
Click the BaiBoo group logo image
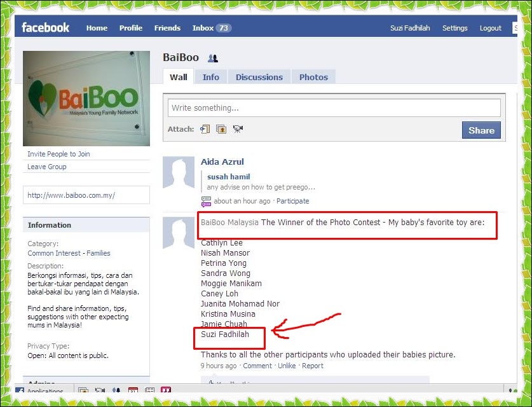click(86, 99)
